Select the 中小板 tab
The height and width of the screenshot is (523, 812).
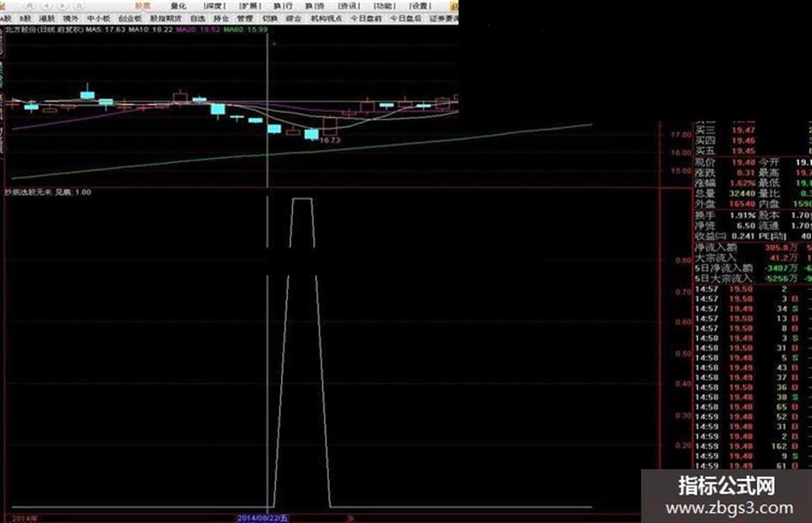[99, 18]
